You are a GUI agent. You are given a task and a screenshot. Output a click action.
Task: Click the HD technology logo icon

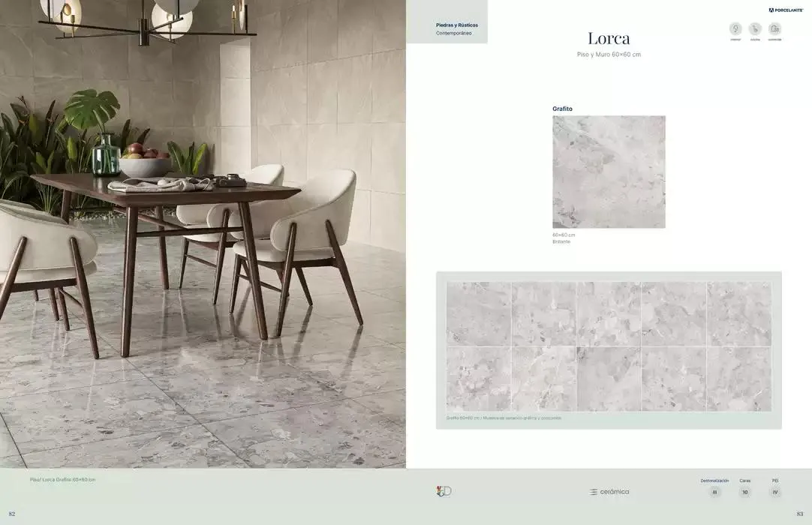click(444, 491)
